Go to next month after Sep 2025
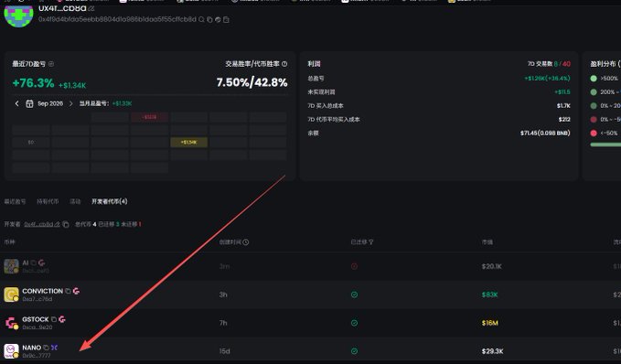Image resolution: width=621 pixels, height=364 pixels. tap(71, 103)
